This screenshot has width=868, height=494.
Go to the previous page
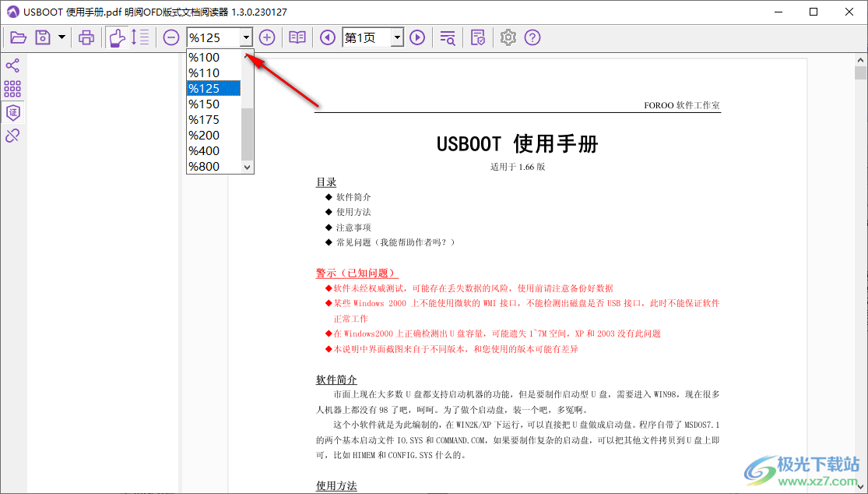pyautogui.click(x=328, y=37)
